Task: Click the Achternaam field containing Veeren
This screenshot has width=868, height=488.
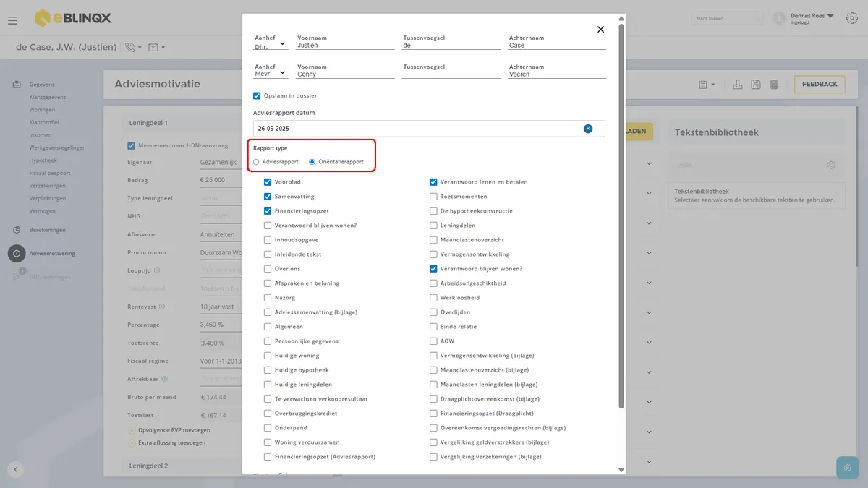Action: pyautogui.click(x=557, y=74)
